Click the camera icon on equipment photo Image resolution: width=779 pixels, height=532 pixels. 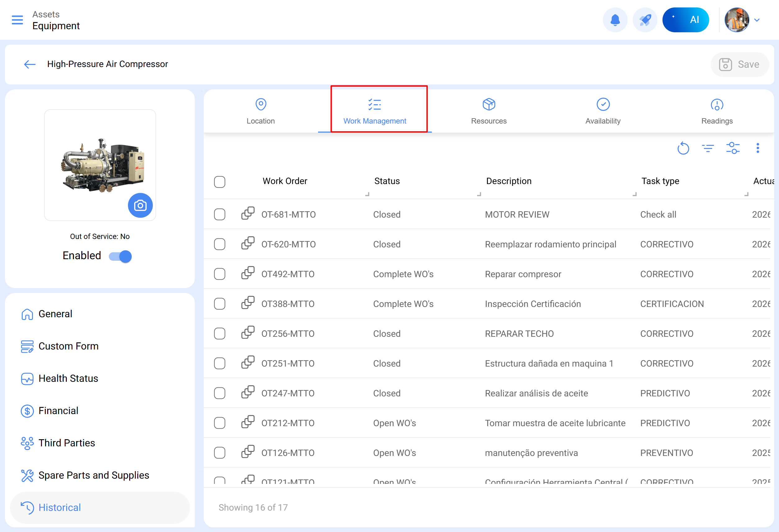point(140,205)
